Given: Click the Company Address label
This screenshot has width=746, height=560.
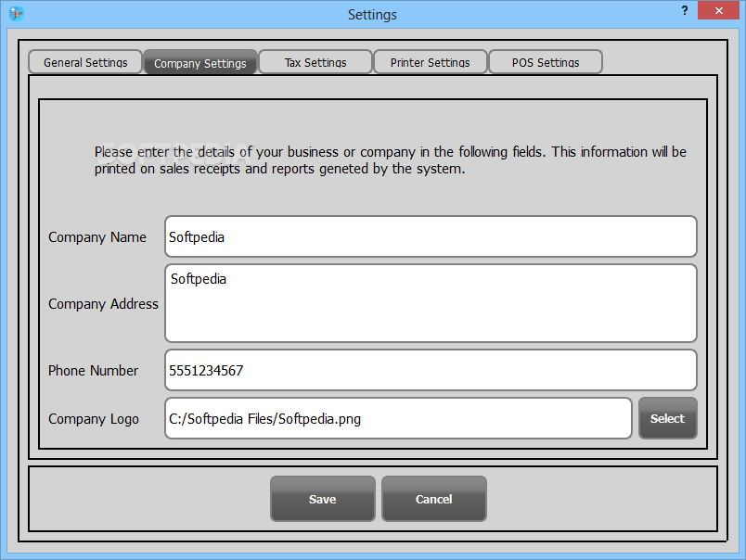Looking at the screenshot, I should pyautogui.click(x=103, y=304).
